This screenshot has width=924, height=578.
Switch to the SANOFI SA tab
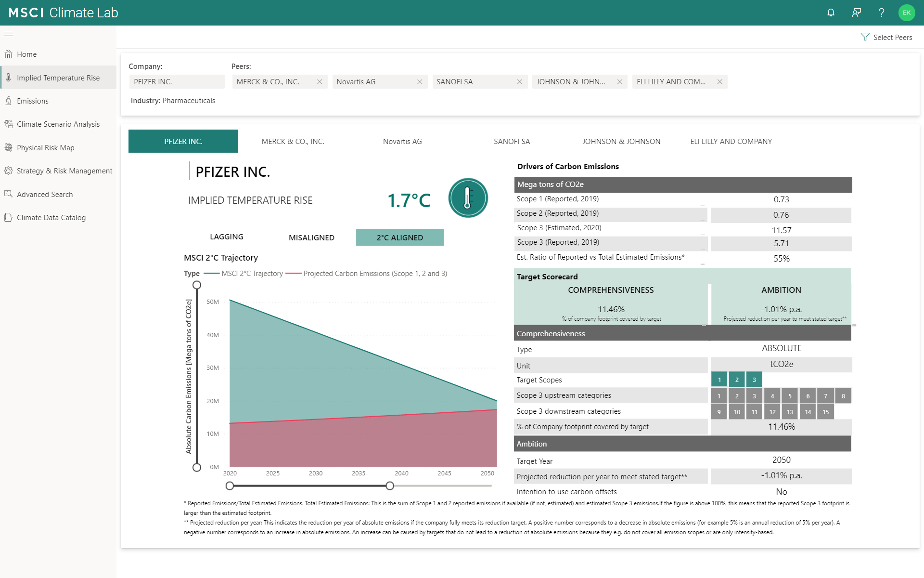(x=512, y=141)
